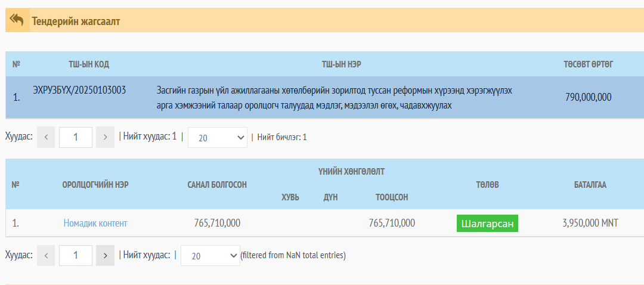The width and height of the screenshot is (644, 285).
Task: Open participants table page size dropdown
Action: 210,255
